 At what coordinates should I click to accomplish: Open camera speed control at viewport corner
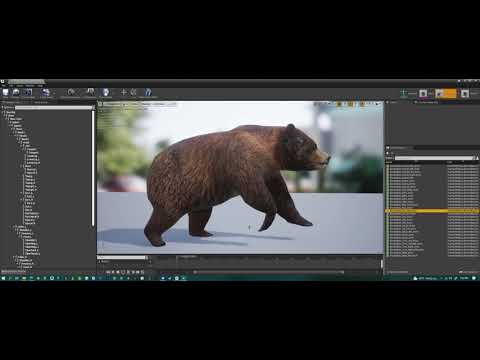[x=378, y=104]
